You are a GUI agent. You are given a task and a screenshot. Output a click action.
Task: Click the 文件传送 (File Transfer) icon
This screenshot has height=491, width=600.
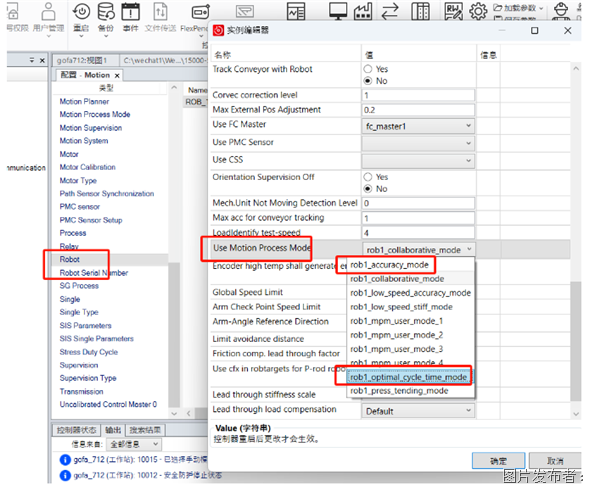(158, 15)
